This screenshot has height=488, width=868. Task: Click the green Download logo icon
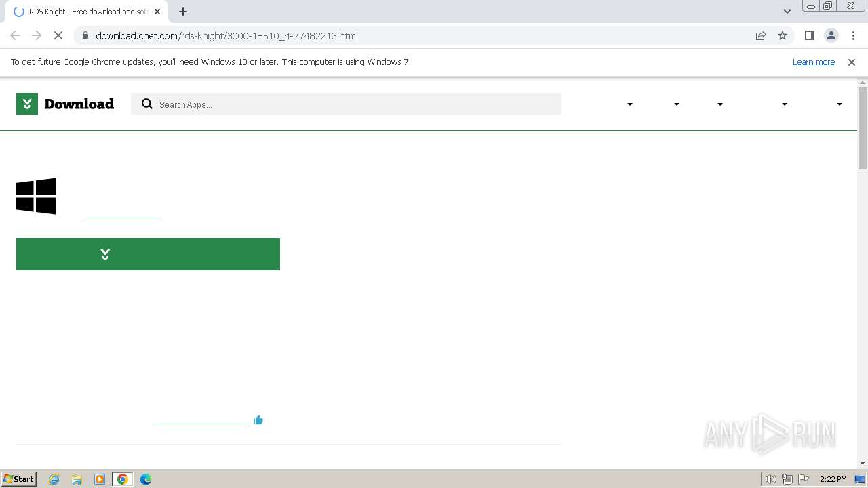pos(27,104)
